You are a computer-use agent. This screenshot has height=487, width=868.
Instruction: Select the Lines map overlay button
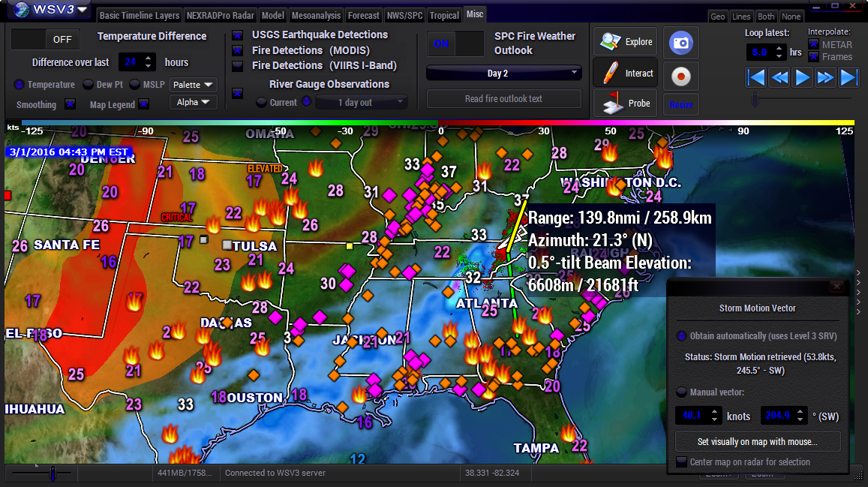click(741, 17)
